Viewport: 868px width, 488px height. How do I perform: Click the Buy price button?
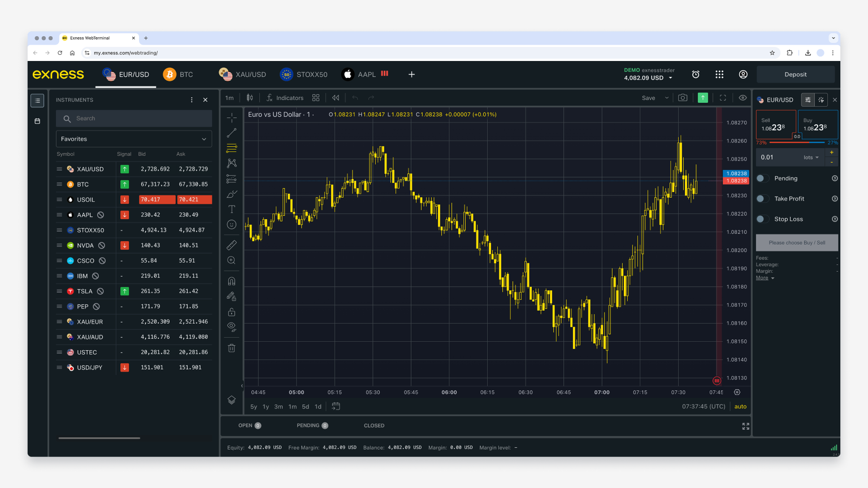(818, 124)
